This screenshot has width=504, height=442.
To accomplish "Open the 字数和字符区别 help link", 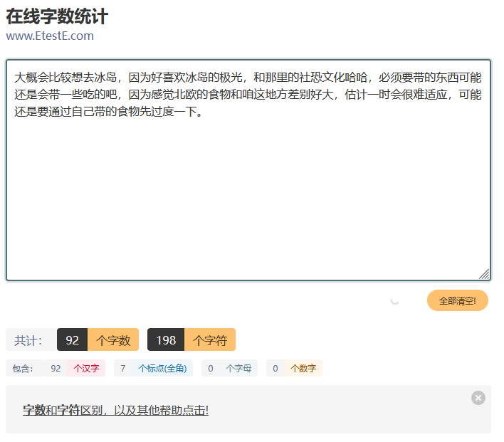I will tap(115, 410).
